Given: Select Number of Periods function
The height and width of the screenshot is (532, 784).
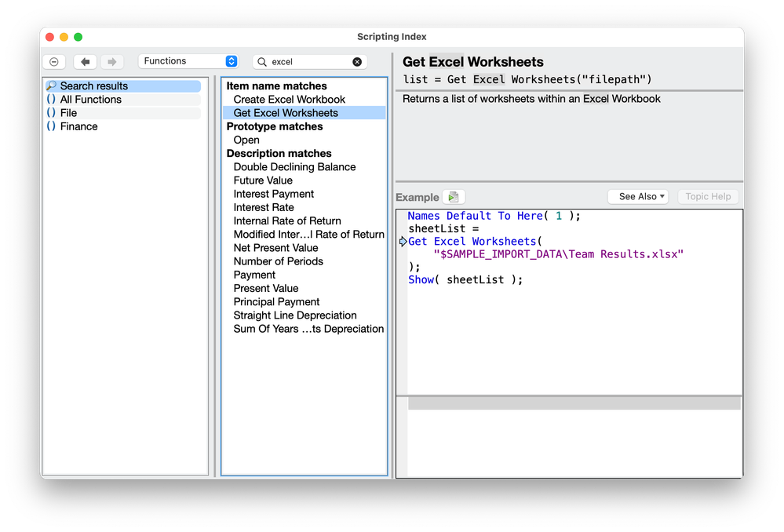Looking at the screenshot, I should pos(304,261).
